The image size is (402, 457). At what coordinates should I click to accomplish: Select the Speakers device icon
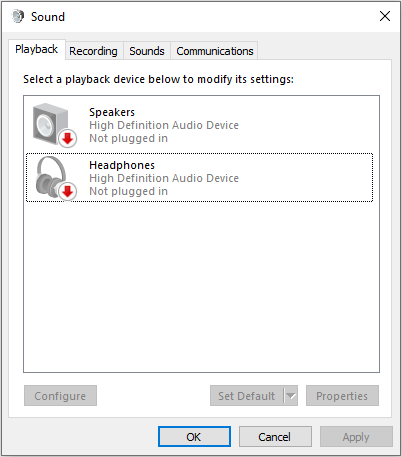pyautogui.click(x=51, y=124)
